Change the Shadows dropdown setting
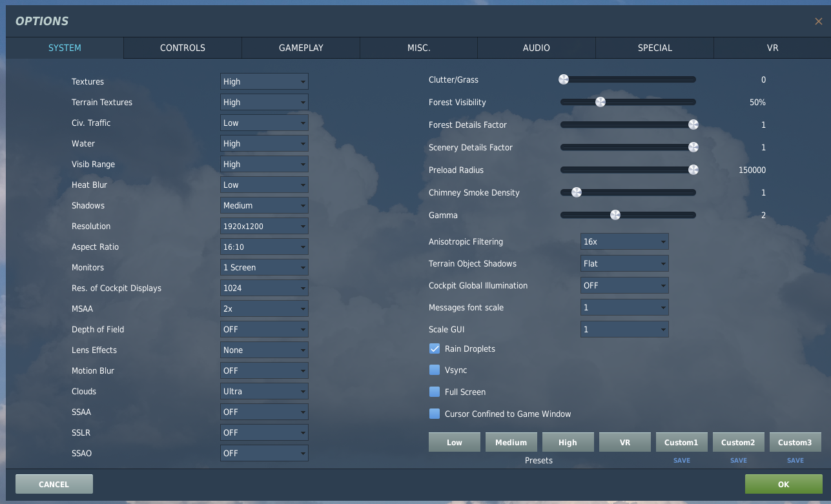The height and width of the screenshot is (504, 831). point(264,205)
